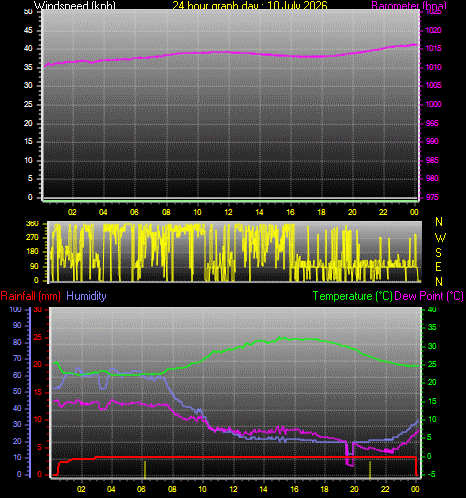Click the blue "70" humidity axis value
Screen dimensions: 466x498
17,359
